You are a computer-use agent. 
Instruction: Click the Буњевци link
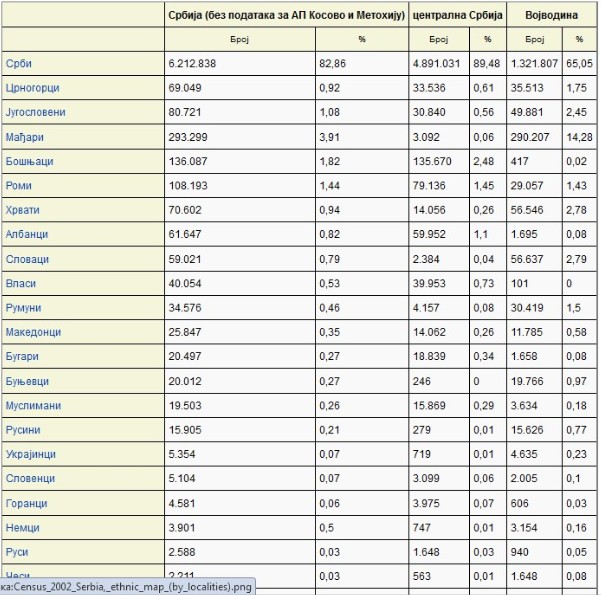(27, 381)
